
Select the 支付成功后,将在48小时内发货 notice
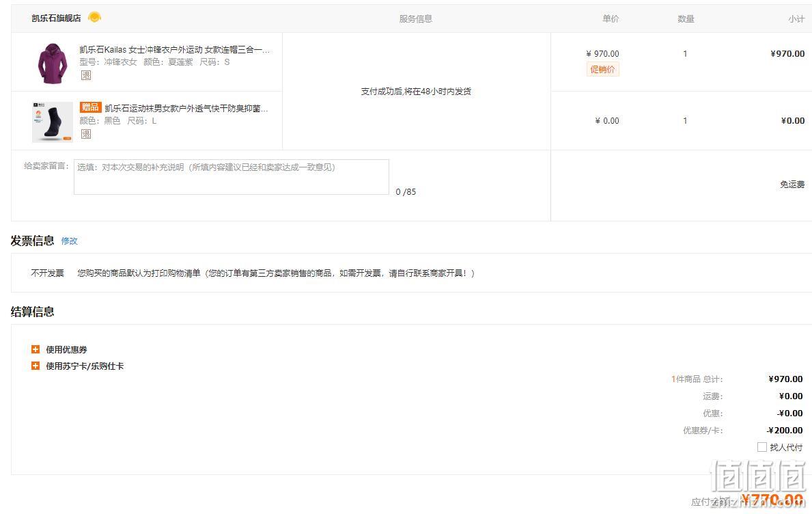[x=417, y=92]
